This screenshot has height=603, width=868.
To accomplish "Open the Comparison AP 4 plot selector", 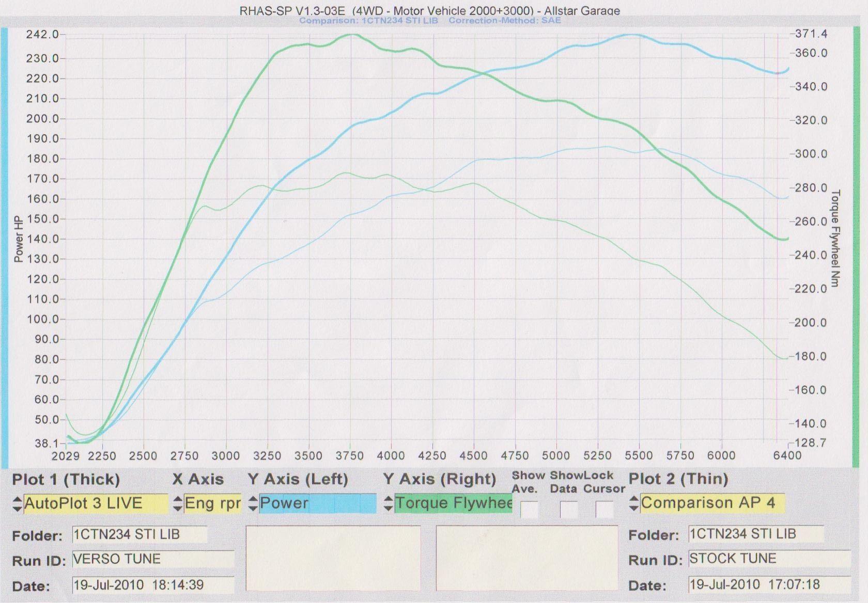I will [712, 503].
